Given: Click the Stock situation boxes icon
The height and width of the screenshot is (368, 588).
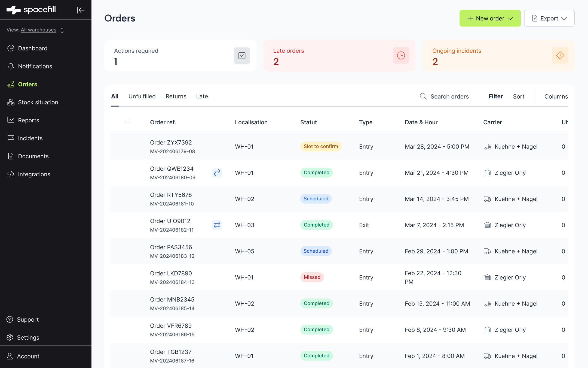Looking at the screenshot, I should click(11, 102).
